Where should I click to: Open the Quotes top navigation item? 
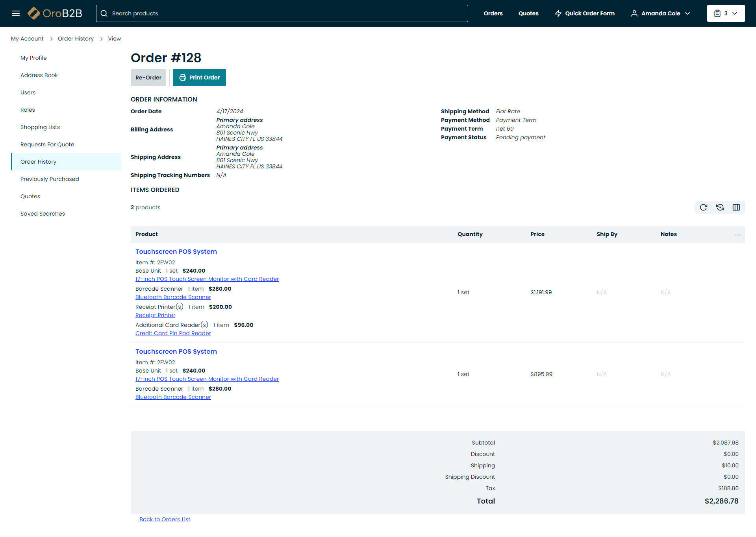(x=528, y=13)
